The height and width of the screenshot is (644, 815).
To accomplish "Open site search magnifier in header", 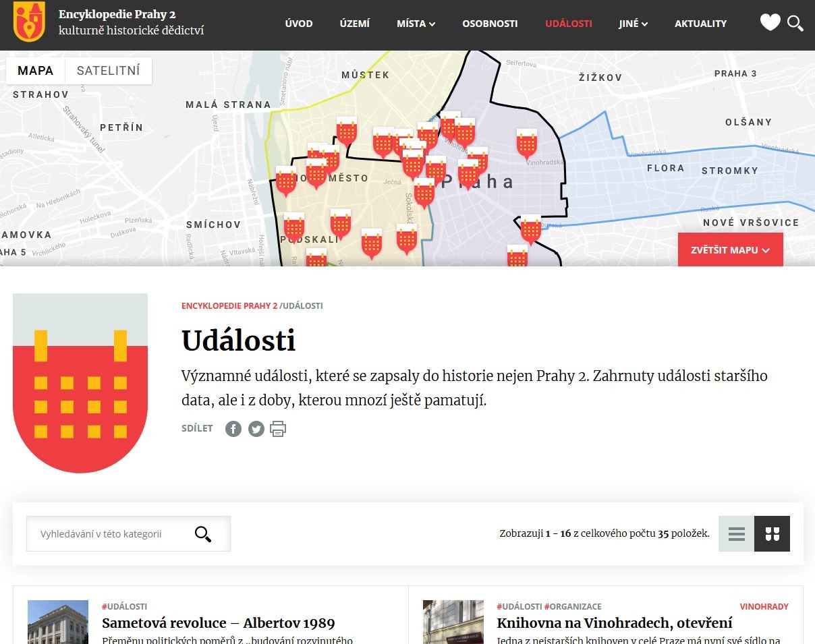I will click(795, 23).
